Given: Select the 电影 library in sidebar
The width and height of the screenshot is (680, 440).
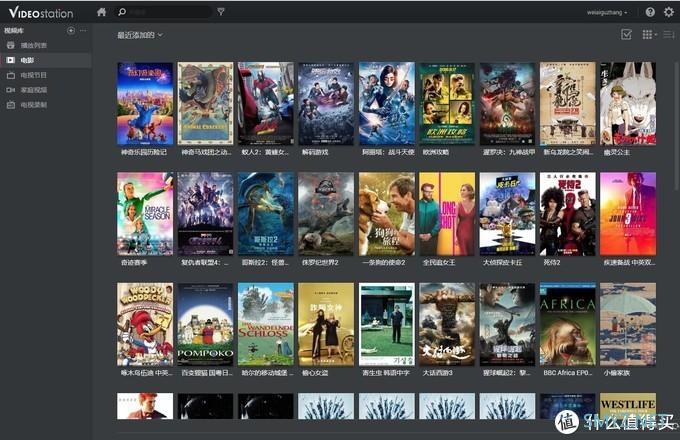Looking at the screenshot, I should (46, 60).
